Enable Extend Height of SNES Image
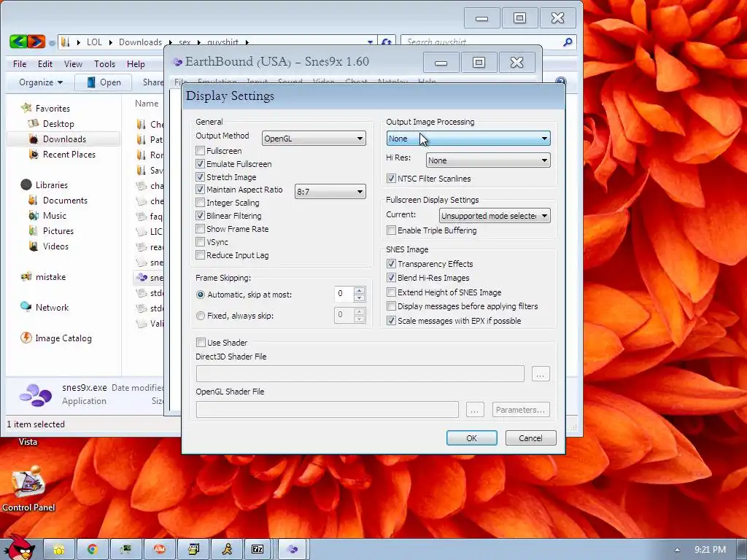Viewport: 747px width, 560px height. 391,292
